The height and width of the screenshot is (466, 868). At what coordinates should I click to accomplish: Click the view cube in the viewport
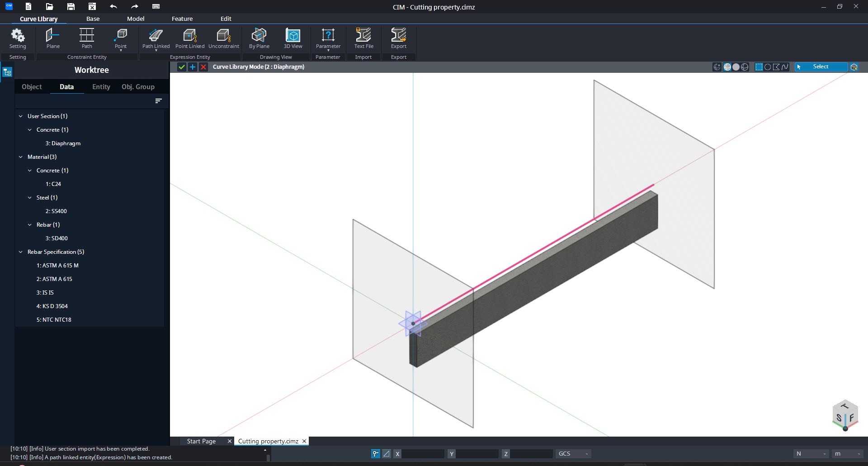coord(845,415)
